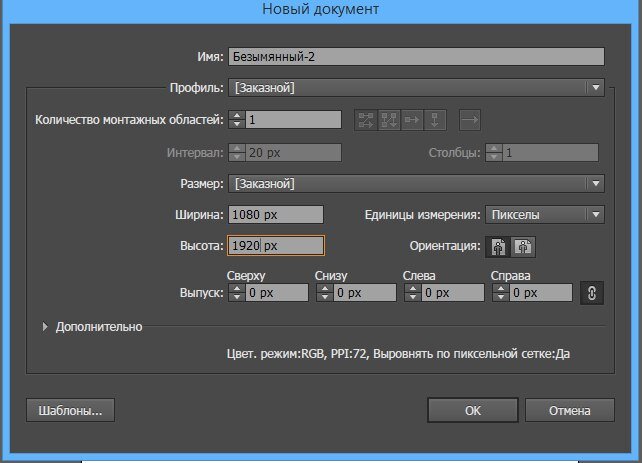Decrease Справа bleed value

coord(501,297)
